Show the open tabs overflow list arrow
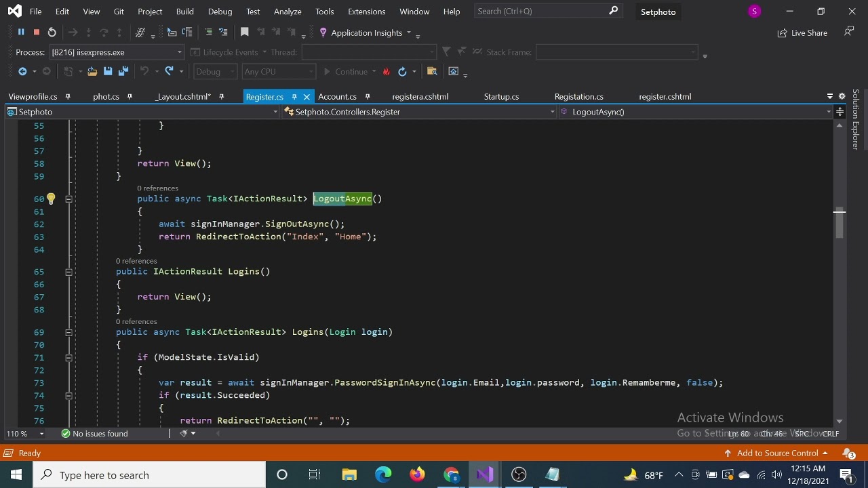The width and height of the screenshot is (868, 488). pos(829,96)
